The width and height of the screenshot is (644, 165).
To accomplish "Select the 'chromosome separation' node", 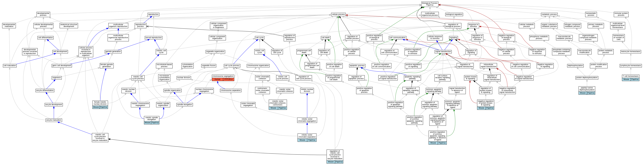I will click(231, 90).
